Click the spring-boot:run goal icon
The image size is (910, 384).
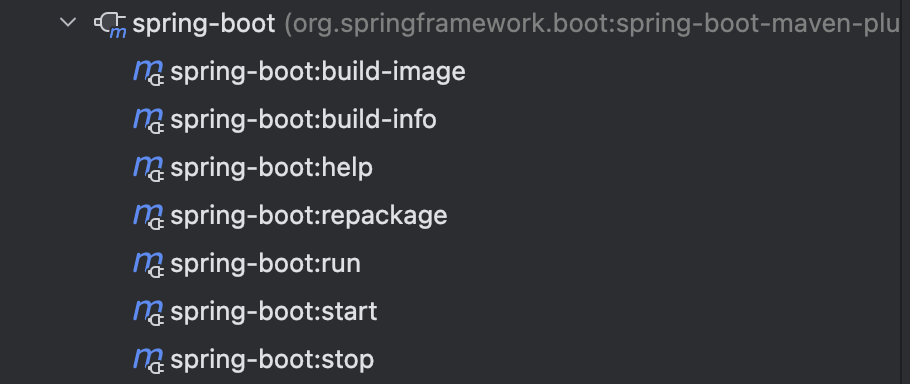(149, 265)
